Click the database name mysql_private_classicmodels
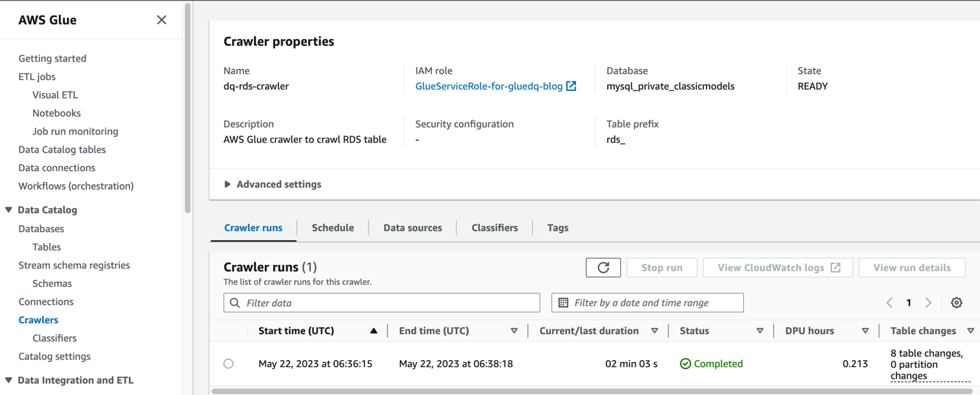980x395 pixels. [670, 86]
